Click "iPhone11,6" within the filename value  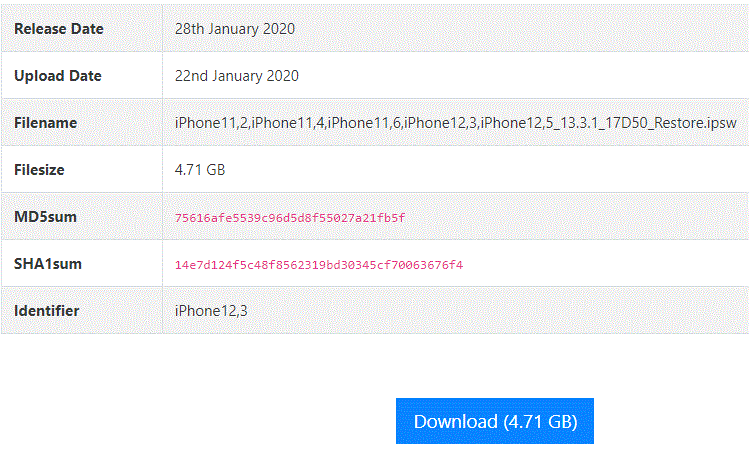[364, 123]
